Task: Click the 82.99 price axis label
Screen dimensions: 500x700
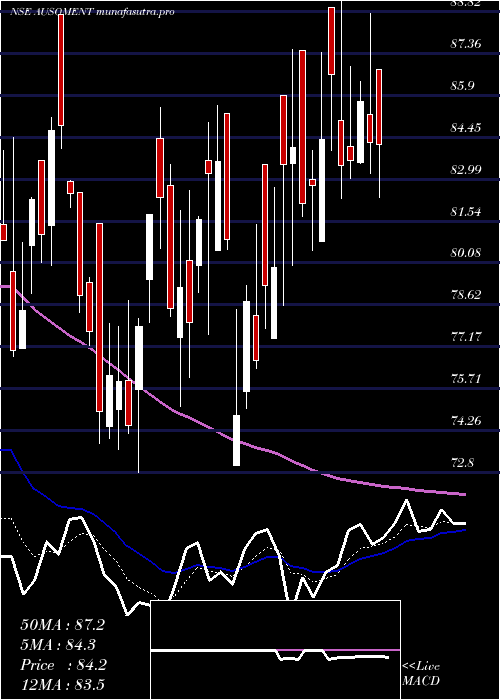Action: tap(466, 170)
